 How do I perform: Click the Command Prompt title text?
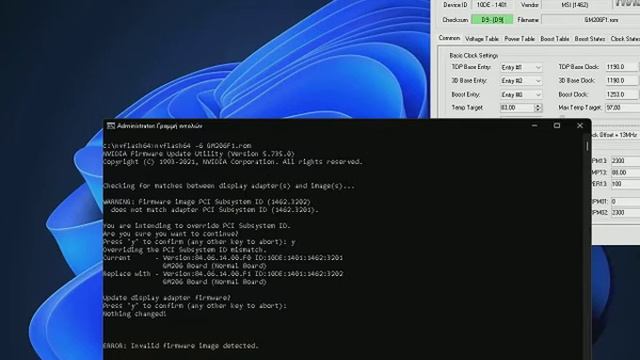coord(160,126)
